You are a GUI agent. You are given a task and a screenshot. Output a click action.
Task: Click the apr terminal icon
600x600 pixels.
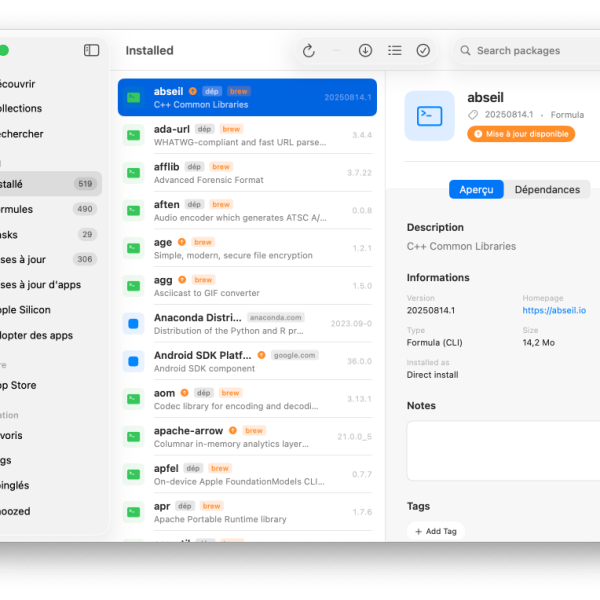[x=134, y=512]
